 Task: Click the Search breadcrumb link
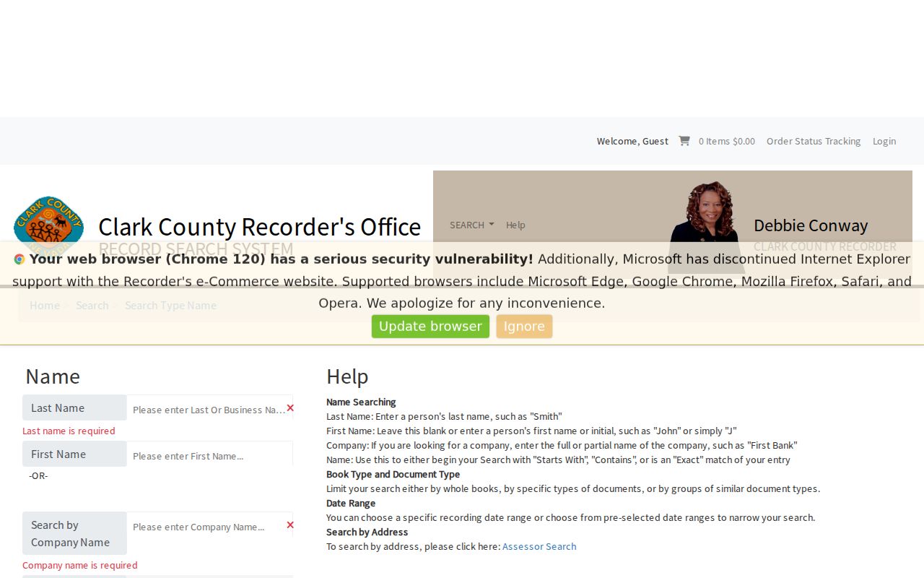tap(92, 305)
